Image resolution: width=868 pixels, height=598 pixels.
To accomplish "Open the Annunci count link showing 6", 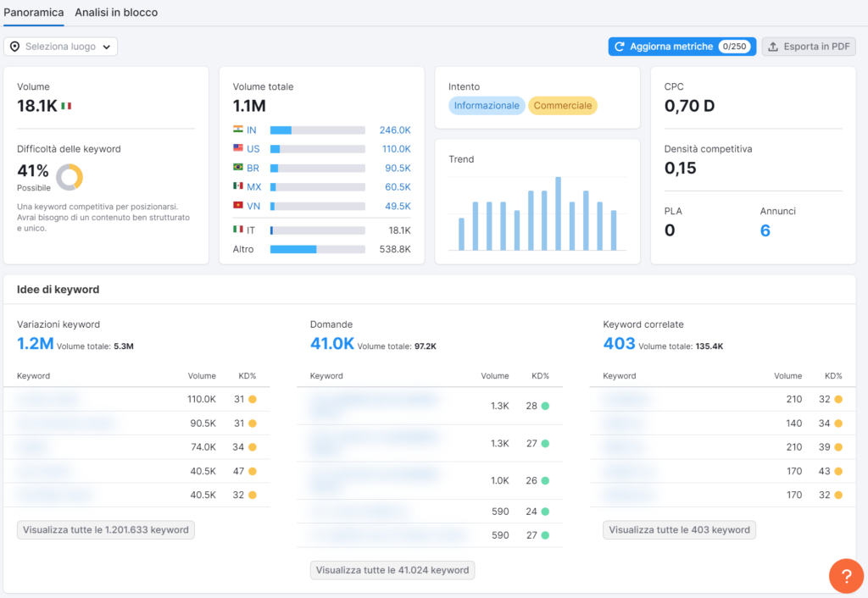I will (x=765, y=230).
